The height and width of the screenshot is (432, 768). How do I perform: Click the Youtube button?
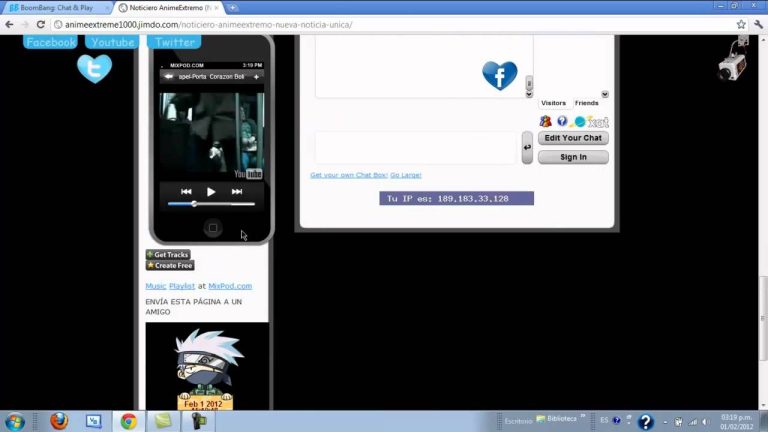coord(112,42)
